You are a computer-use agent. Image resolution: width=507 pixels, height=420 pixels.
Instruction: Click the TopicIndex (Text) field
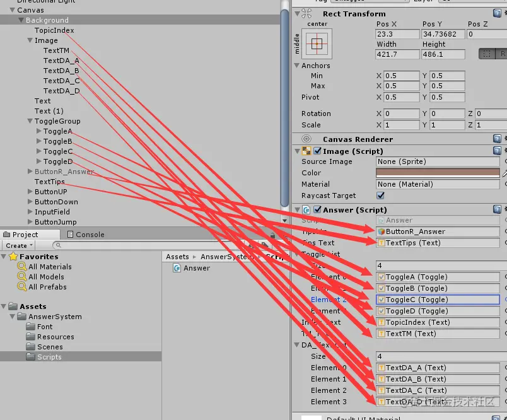click(x=438, y=322)
